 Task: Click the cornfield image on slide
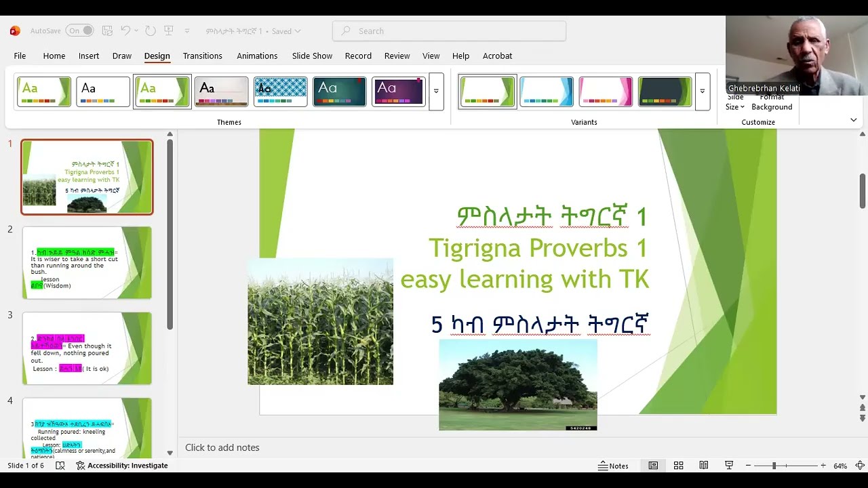[x=320, y=321]
